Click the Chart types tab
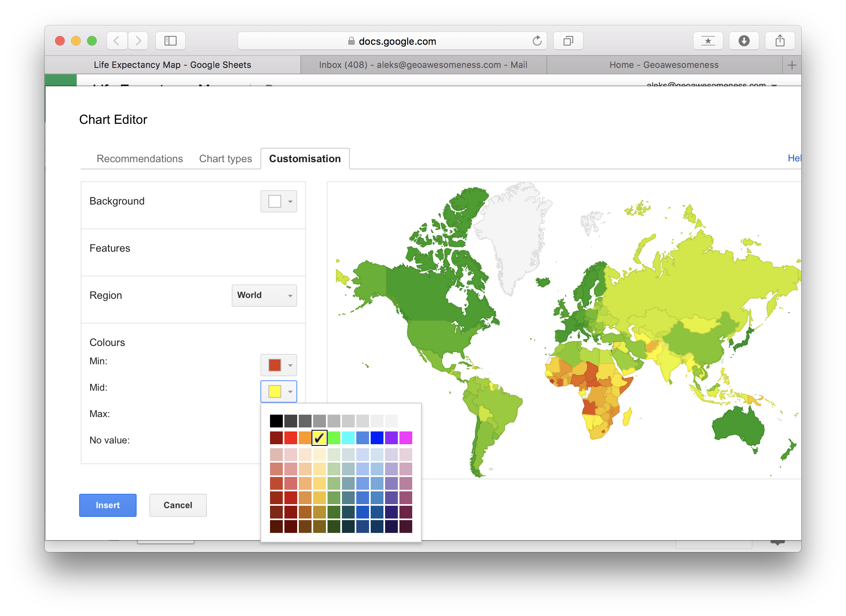Image resolution: width=846 pixels, height=616 pixels. [225, 158]
